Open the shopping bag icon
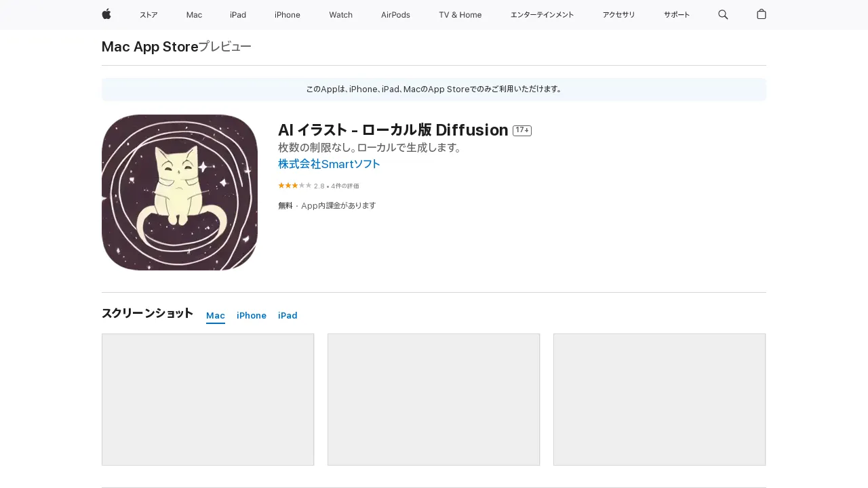Viewport: 868px width, 488px height. point(762,14)
